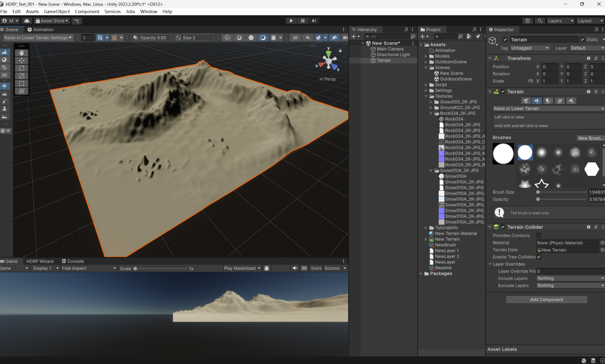Image resolution: width=605 pixels, height=364 pixels.
Task: Open Transform component help icon
Action: coord(588,58)
